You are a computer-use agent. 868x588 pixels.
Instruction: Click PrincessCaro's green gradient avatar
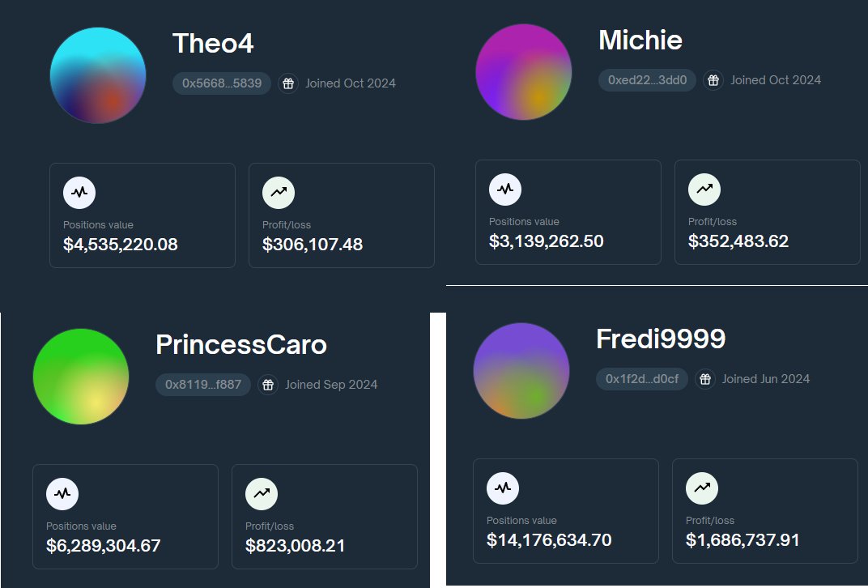click(81, 377)
